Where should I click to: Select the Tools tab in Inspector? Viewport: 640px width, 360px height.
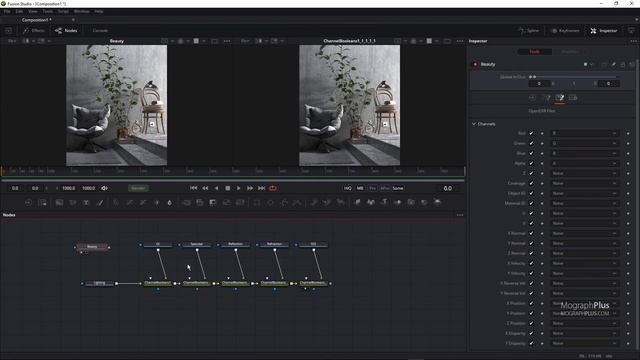coord(534,52)
